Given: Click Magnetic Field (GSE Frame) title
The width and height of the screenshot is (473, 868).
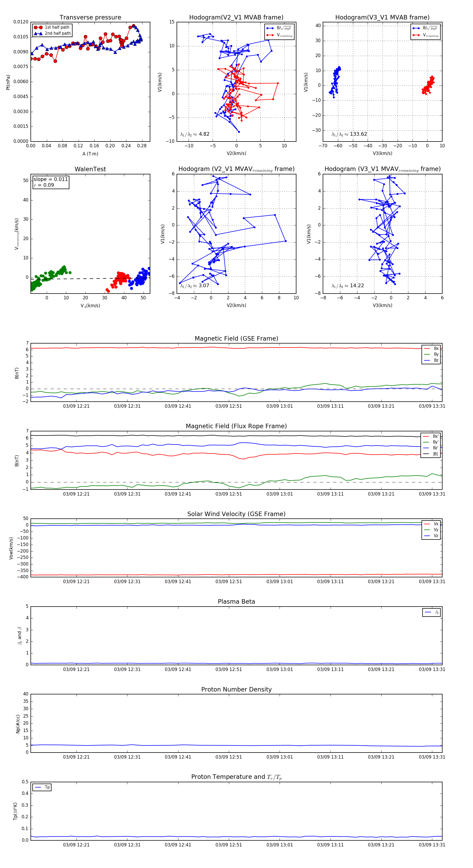Looking at the screenshot, I should click(236, 338).
